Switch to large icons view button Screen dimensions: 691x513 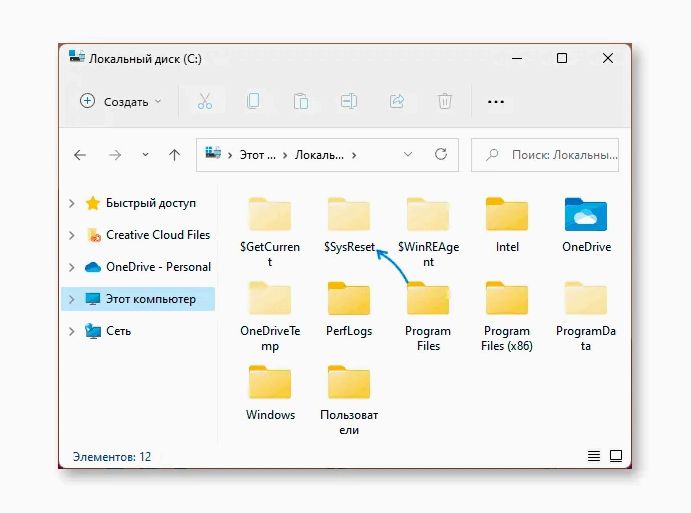(616, 456)
